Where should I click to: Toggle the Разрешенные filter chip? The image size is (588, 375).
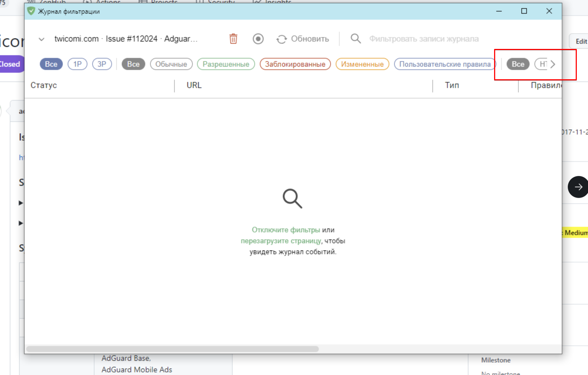[226, 64]
